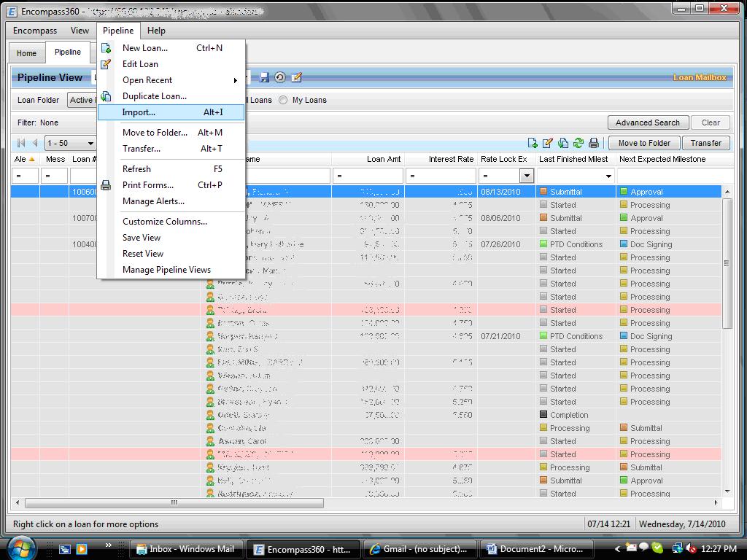Switch to Inbox - Windows Mail taskbar button
This screenshot has height=560, width=747.
click(187, 549)
